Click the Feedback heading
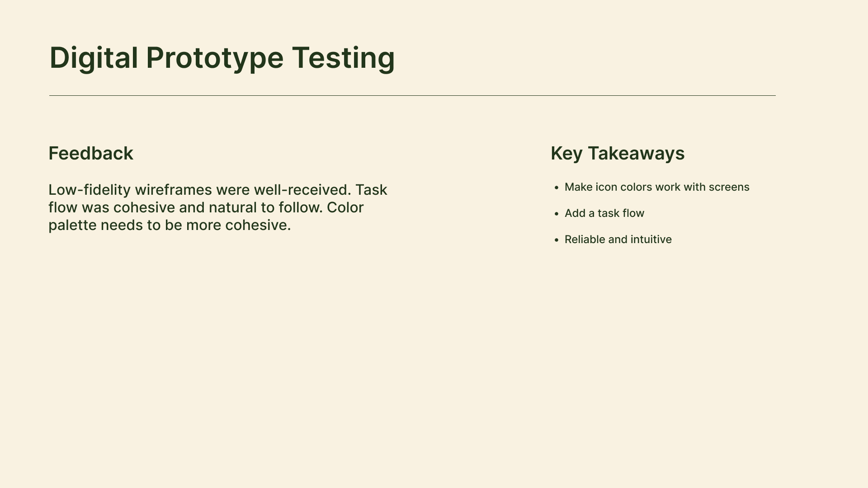The height and width of the screenshot is (488, 868). click(90, 154)
